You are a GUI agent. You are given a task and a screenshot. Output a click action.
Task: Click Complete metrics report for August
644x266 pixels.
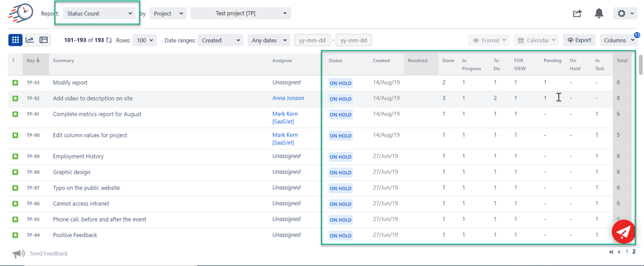(97, 114)
